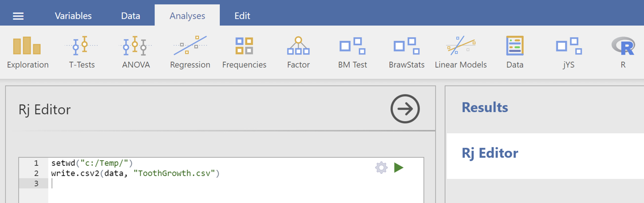Open the Linear Models module

[x=461, y=52]
